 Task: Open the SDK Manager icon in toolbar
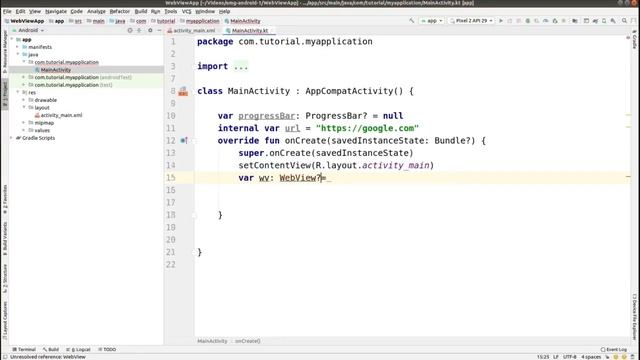[x=613, y=20]
